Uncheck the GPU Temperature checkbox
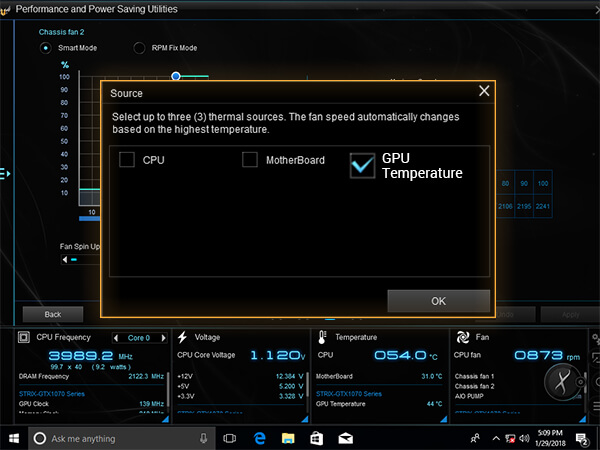The image size is (600, 450). pyautogui.click(x=362, y=166)
